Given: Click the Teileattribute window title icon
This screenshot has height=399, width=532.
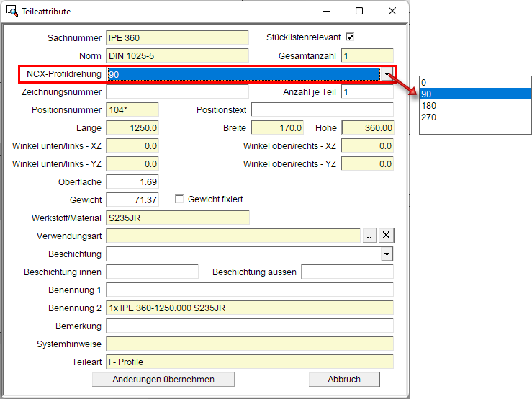Looking at the screenshot, I should coord(12,11).
